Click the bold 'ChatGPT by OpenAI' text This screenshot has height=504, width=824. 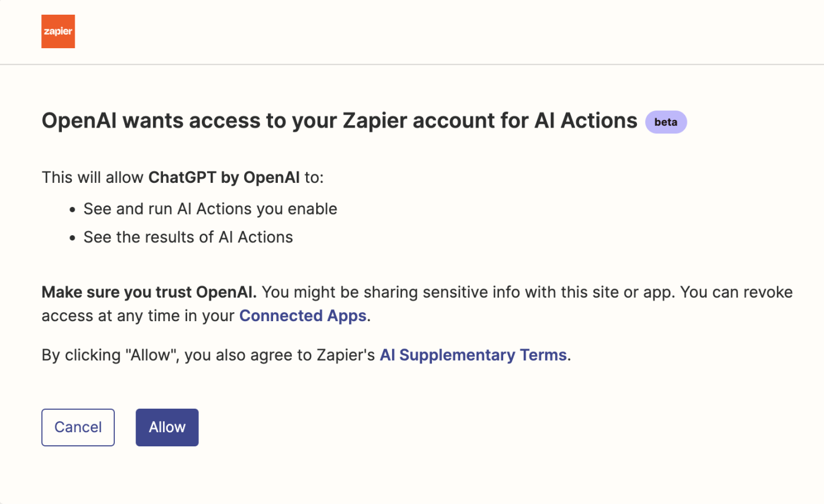224,178
